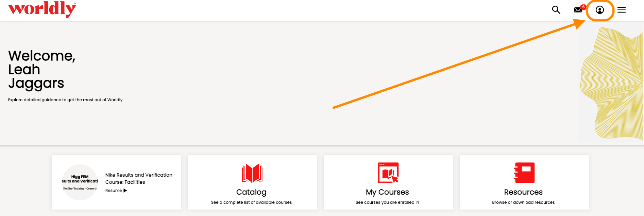Click the highlighted user profile icon
Viewport: 644px width, 216px height.
[600, 10]
